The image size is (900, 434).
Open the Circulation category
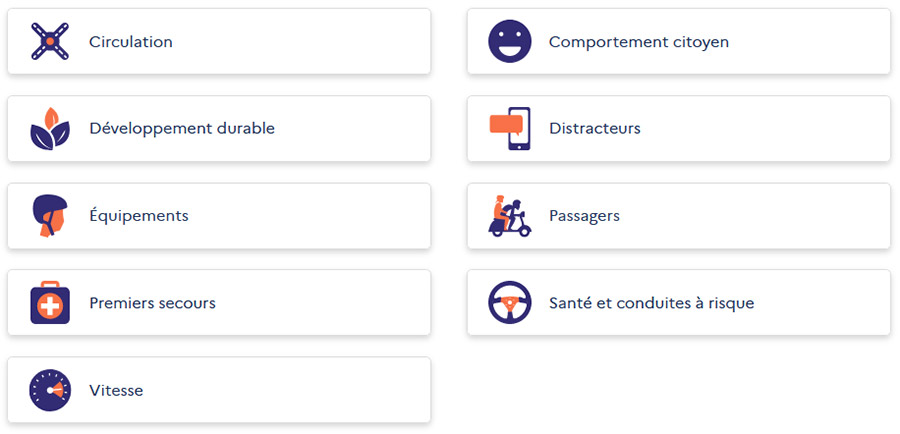pos(131,42)
